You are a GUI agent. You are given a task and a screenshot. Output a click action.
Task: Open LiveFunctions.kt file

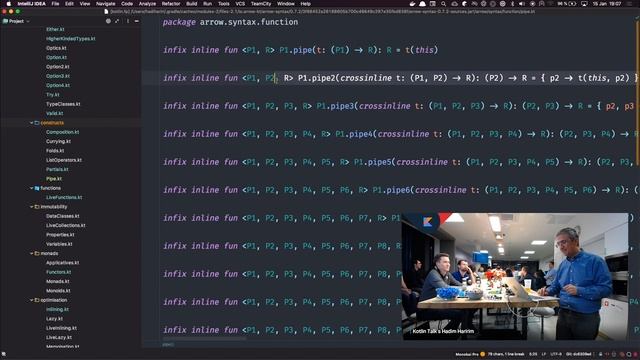(64, 198)
